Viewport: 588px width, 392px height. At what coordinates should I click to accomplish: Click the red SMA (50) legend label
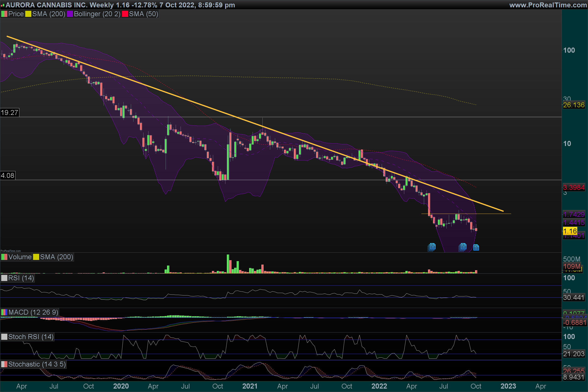tap(143, 14)
